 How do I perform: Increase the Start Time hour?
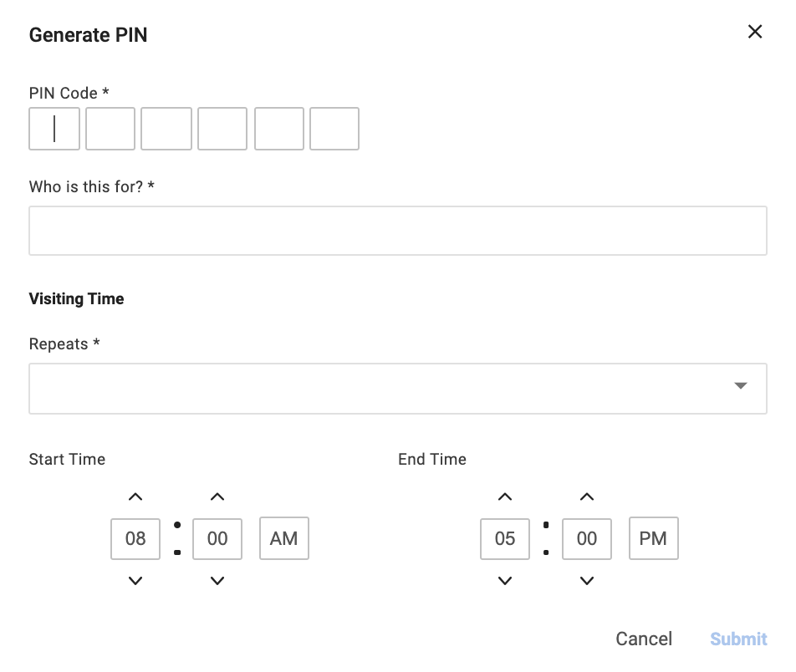pyautogui.click(x=135, y=497)
